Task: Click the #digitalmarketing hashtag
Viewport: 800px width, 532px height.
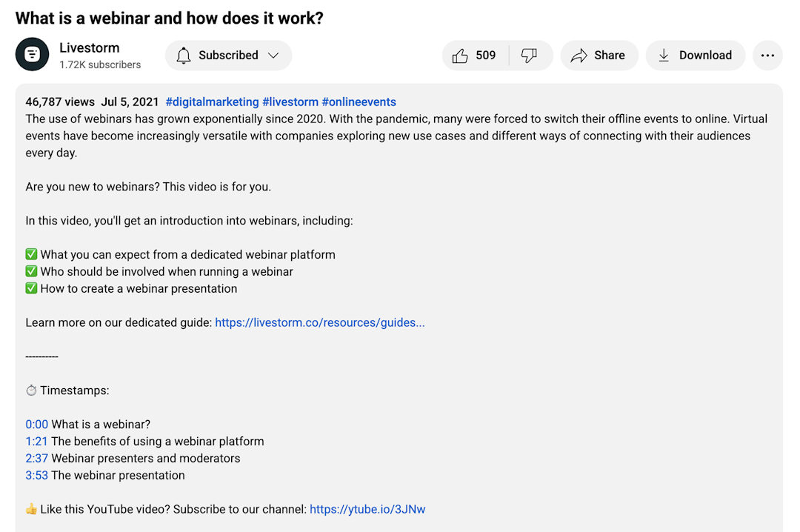Action: pos(213,102)
